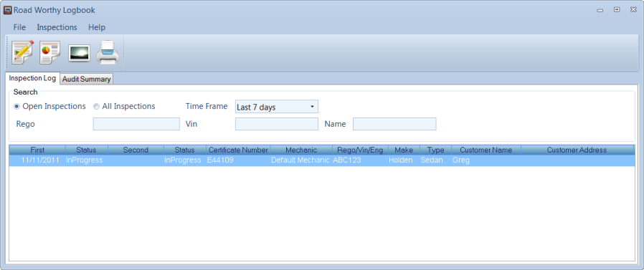Viewport: 644px width, 270px height.
Task: Sort by the Customer Name column header
Action: 486,150
